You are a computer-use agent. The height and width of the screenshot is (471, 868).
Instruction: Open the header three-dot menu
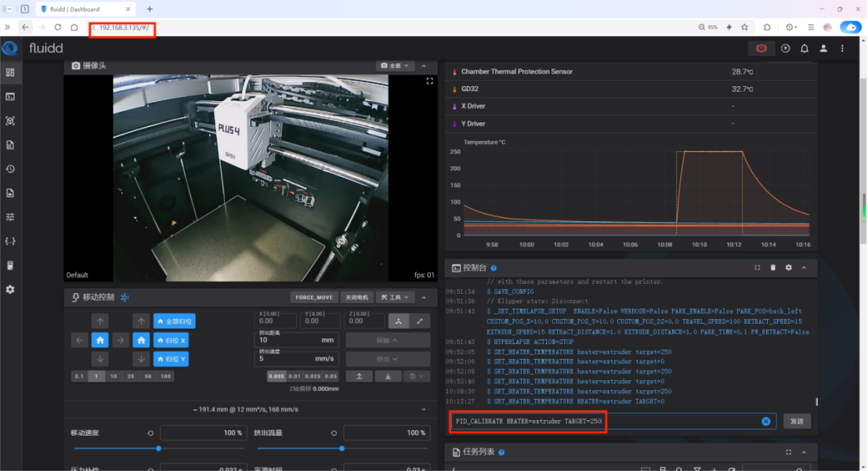[x=843, y=49]
